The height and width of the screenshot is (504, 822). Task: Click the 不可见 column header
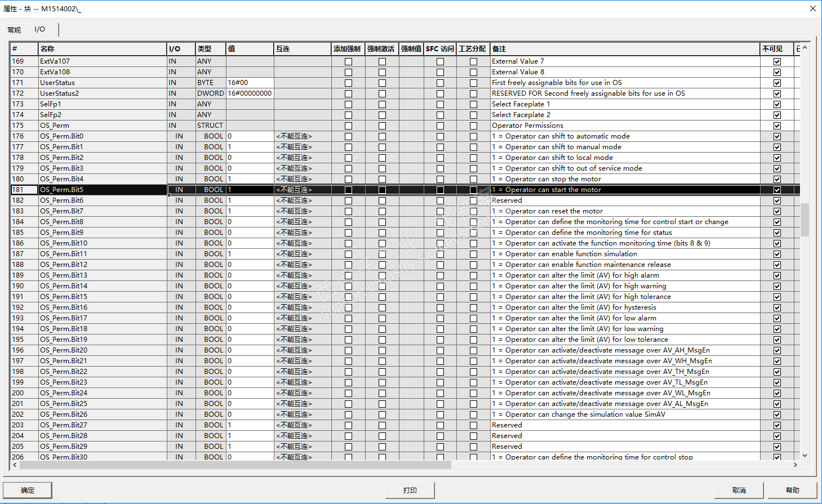(777, 49)
